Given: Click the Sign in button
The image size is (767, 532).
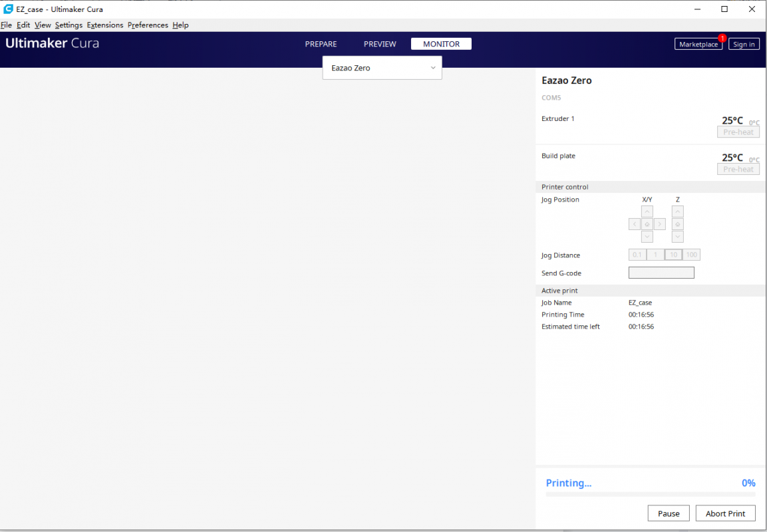Looking at the screenshot, I should 744,44.
